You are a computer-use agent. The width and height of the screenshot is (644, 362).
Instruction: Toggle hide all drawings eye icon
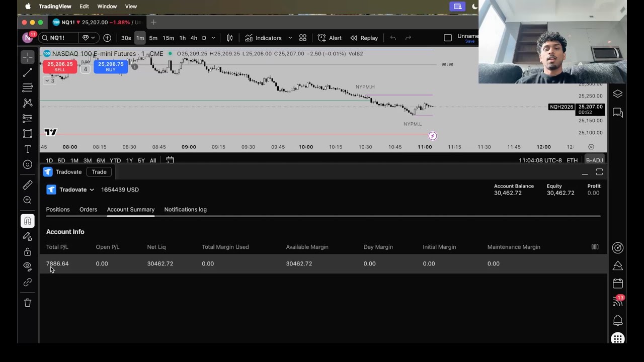tap(28, 266)
